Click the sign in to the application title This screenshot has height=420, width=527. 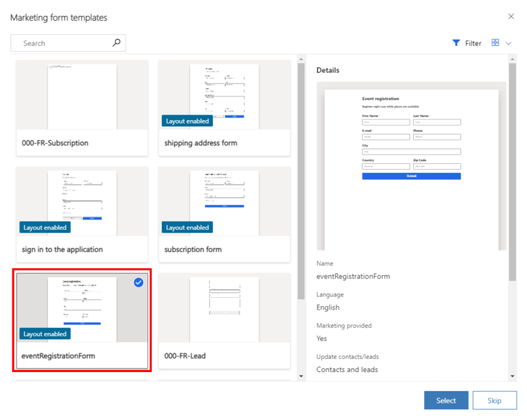(62, 249)
